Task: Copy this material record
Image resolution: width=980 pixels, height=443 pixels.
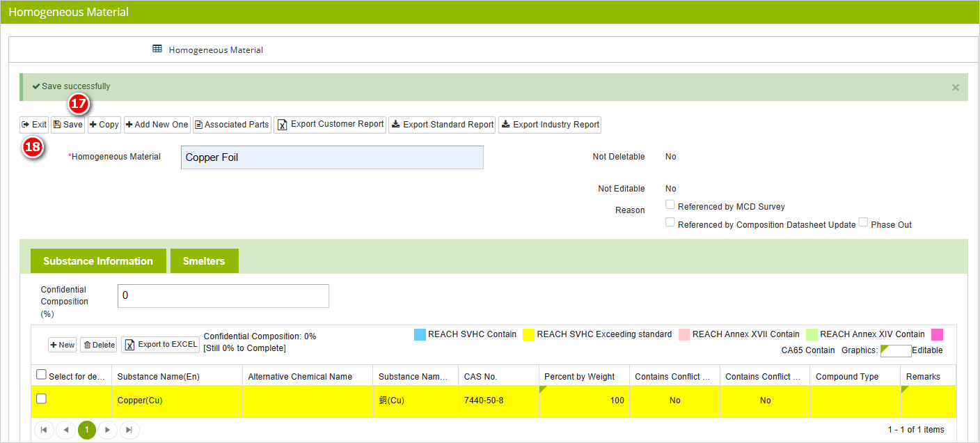Action: pos(104,125)
